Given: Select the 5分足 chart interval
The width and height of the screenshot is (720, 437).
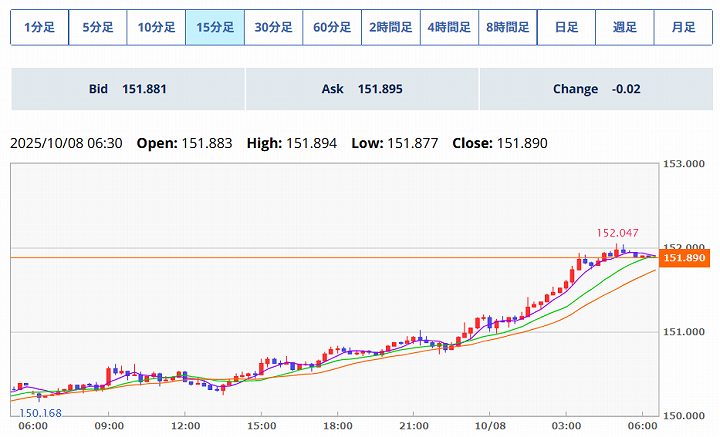Looking at the screenshot, I should pos(98,27).
